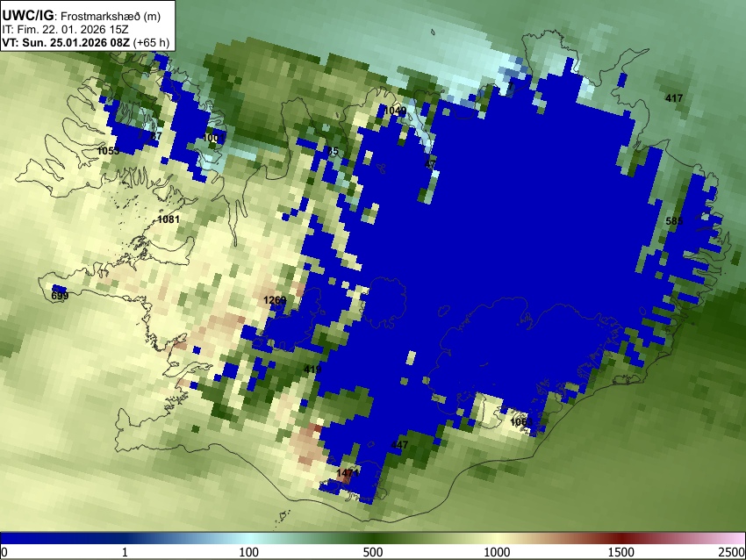Click the 1049 map label
The image size is (746, 560).
click(395, 111)
